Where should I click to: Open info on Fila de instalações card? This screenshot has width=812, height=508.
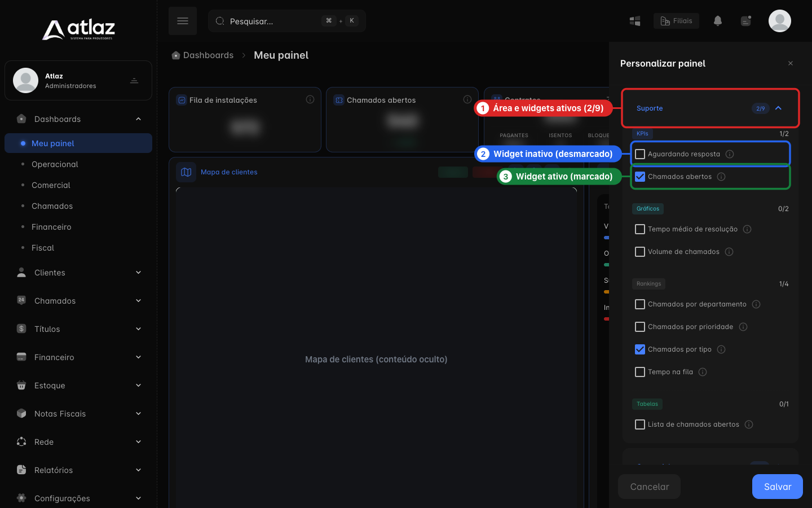(310, 99)
